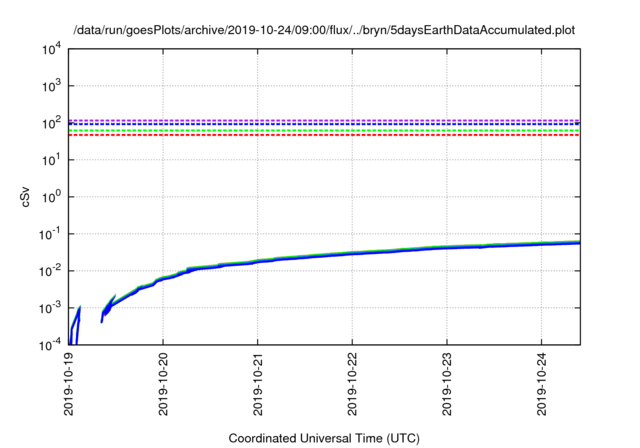Click the purple dashed threshold line
The height and width of the screenshot is (448, 640).
point(324,120)
